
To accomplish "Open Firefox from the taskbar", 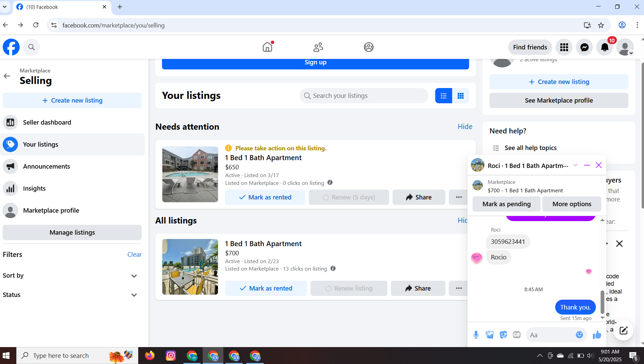I will pos(150,356).
